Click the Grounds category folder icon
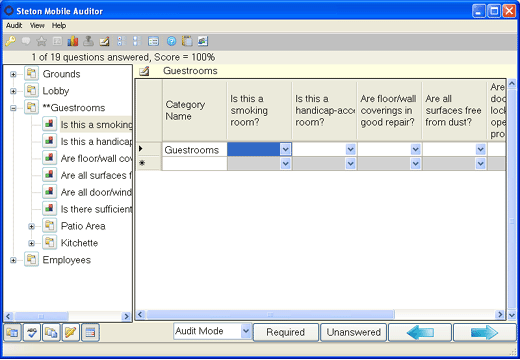The height and width of the screenshot is (360, 520). (x=31, y=74)
